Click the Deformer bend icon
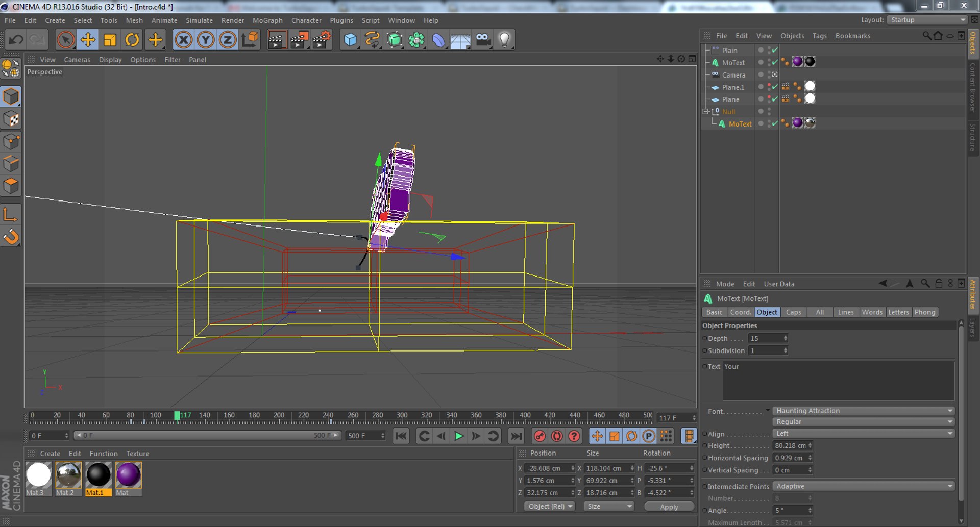The width and height of the screenshot is (980, 527). point(438,40)
